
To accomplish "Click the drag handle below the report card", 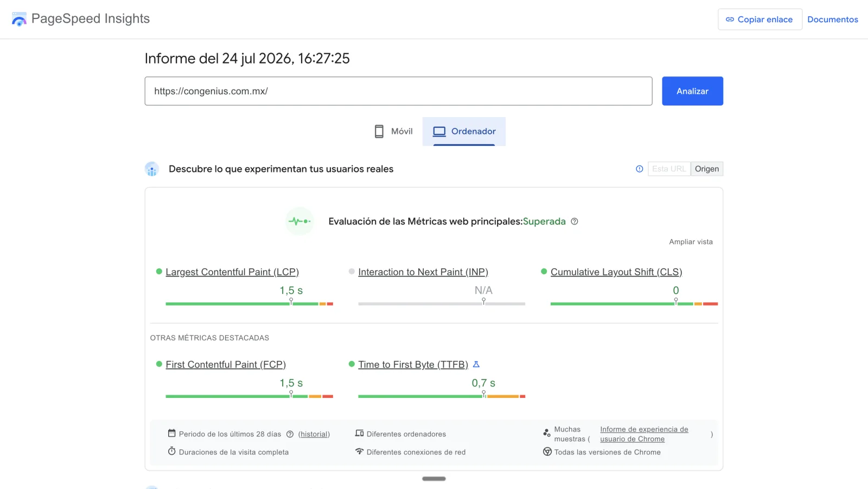I will tap(434, 479).
